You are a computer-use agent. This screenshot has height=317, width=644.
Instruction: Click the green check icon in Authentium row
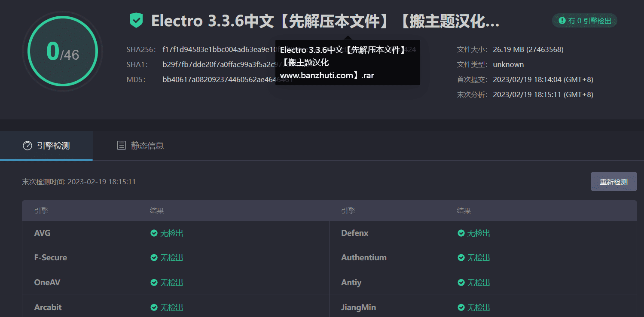click(x=461, y=258)
